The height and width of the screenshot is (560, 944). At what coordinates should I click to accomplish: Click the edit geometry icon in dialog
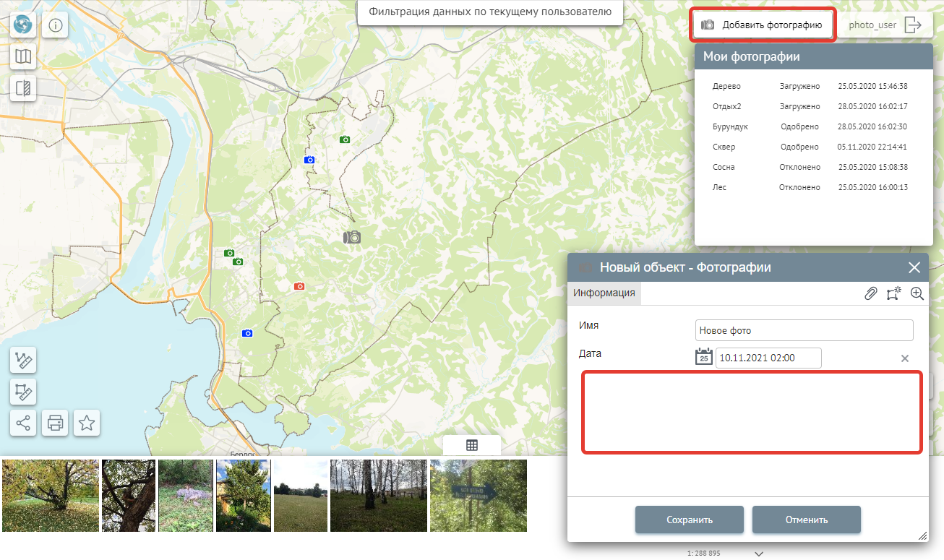[894, 293]
